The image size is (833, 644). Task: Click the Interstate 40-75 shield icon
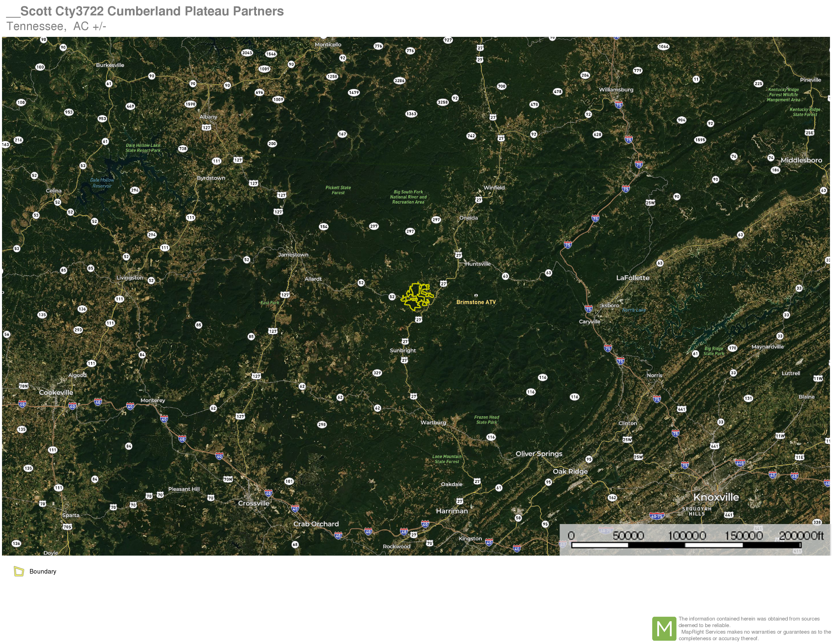pyautogui.click(x=657, y=516)
